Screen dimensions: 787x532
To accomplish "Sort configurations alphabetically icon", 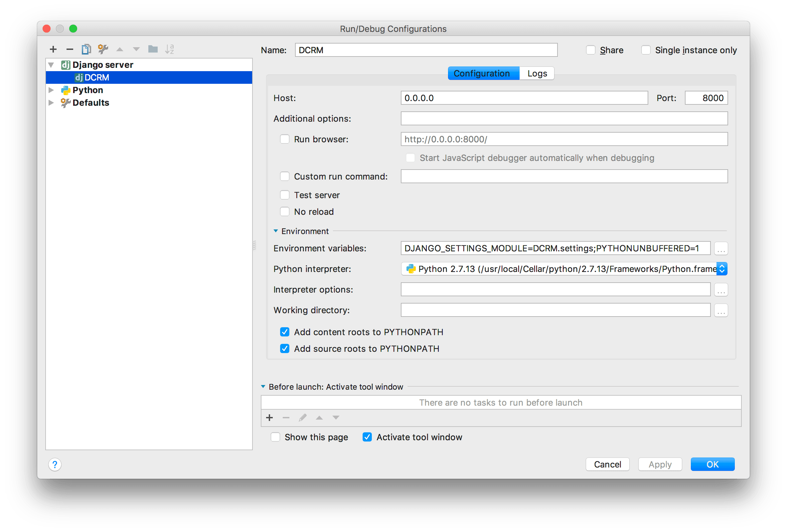I will (170, 50).
